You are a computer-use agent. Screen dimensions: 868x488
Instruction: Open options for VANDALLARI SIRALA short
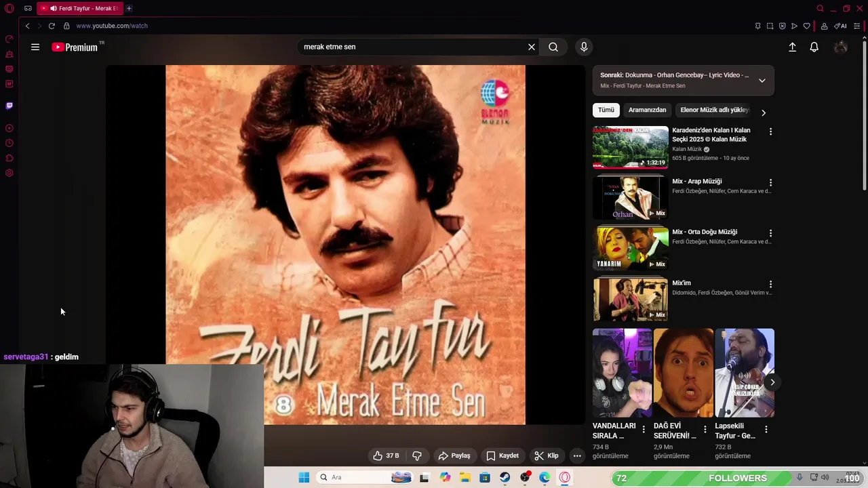pos(644,429)
